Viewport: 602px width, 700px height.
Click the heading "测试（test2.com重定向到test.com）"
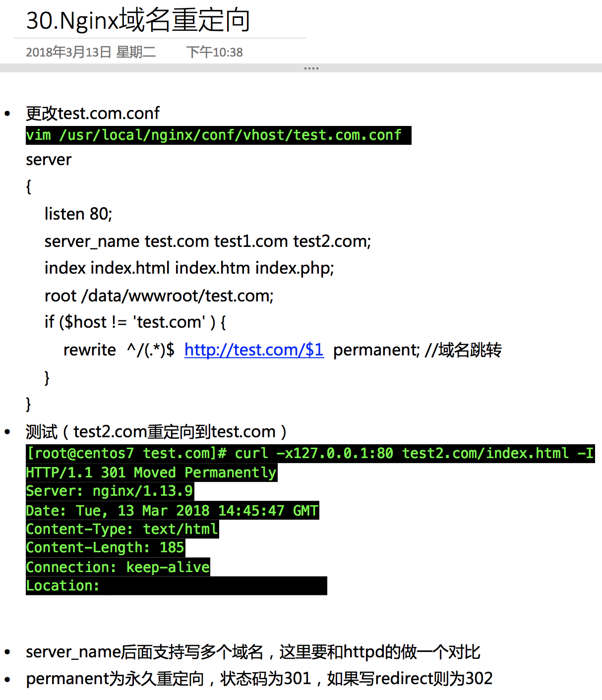tap(156, 432)
